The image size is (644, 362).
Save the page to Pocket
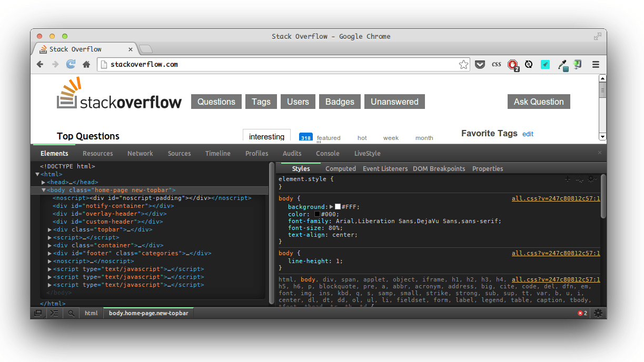pos(480,64)
